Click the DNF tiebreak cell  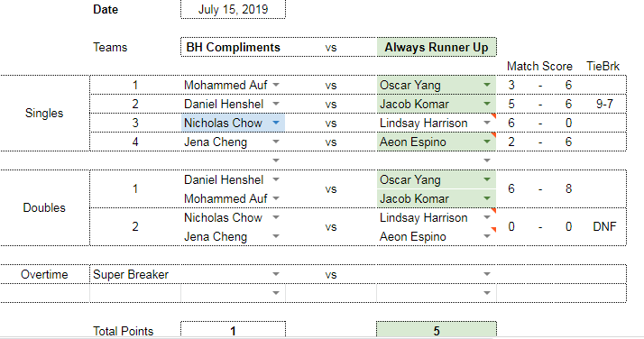coord(604,226)
